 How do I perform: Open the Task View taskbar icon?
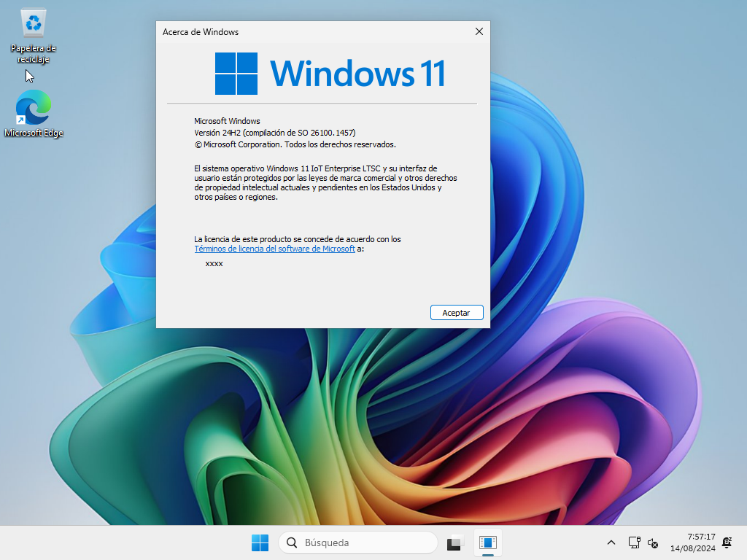point(455,542)
